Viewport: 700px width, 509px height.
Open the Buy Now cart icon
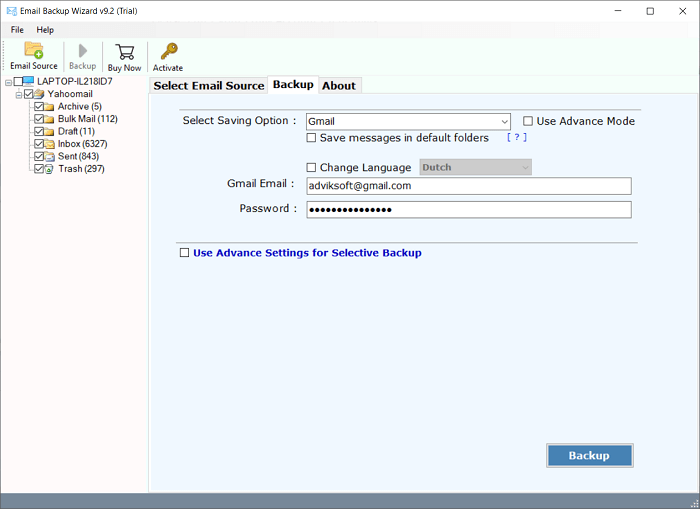tap(125, 51)
